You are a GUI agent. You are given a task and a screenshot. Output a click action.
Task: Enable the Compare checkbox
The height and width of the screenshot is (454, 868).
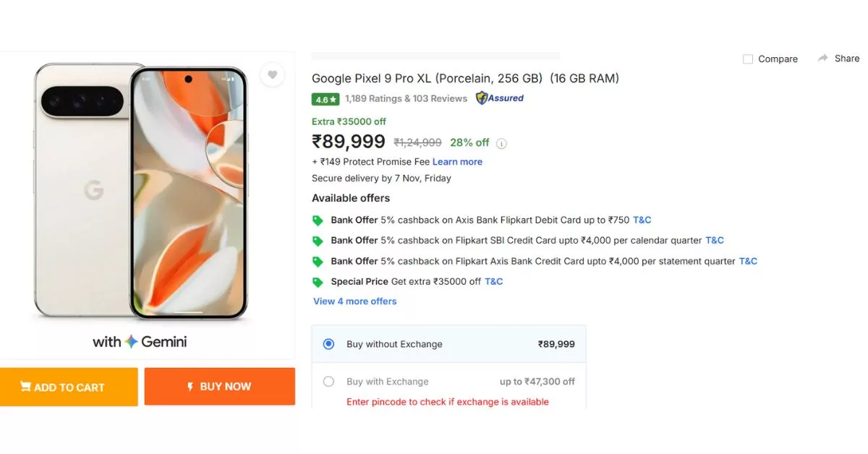(748, 59)
